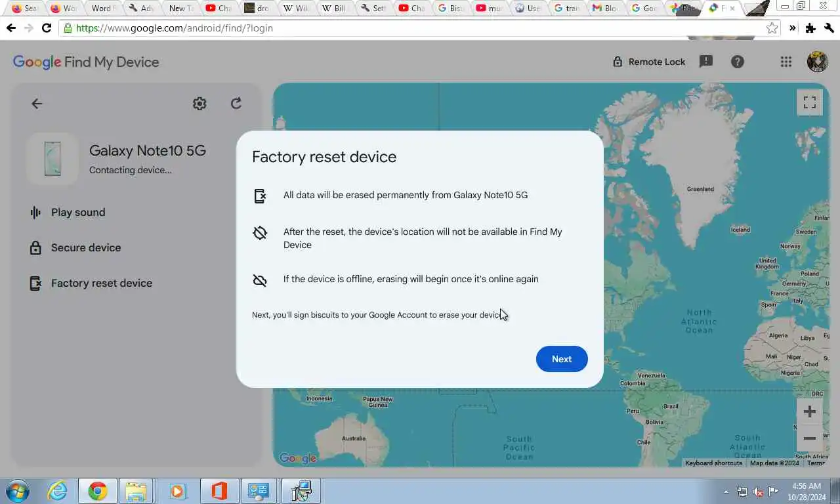Open Windows Explorer folder in taskbar
Viewport: 840px width, 504px height.
(x=136, y=491)
